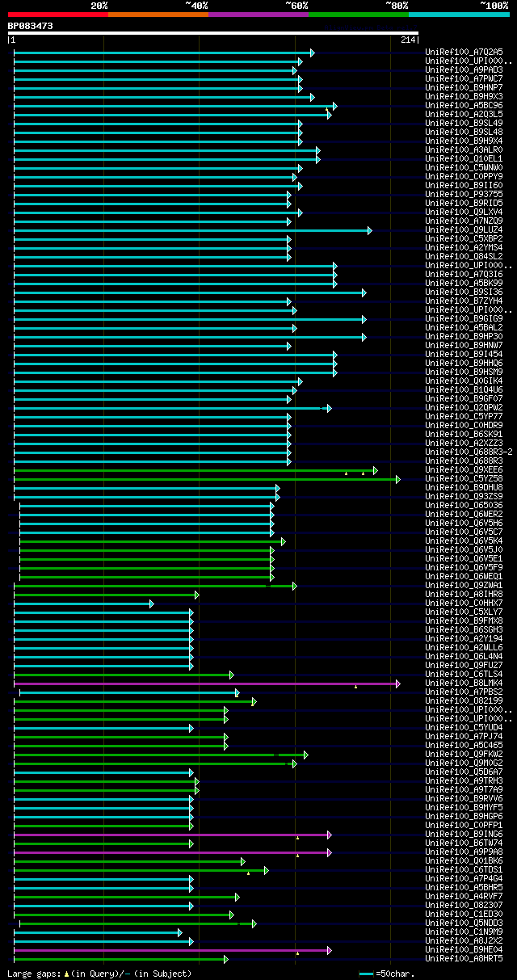517x980 pixels.
Task: Click the green ~80% legend segment
Action: tap(358, 14)
